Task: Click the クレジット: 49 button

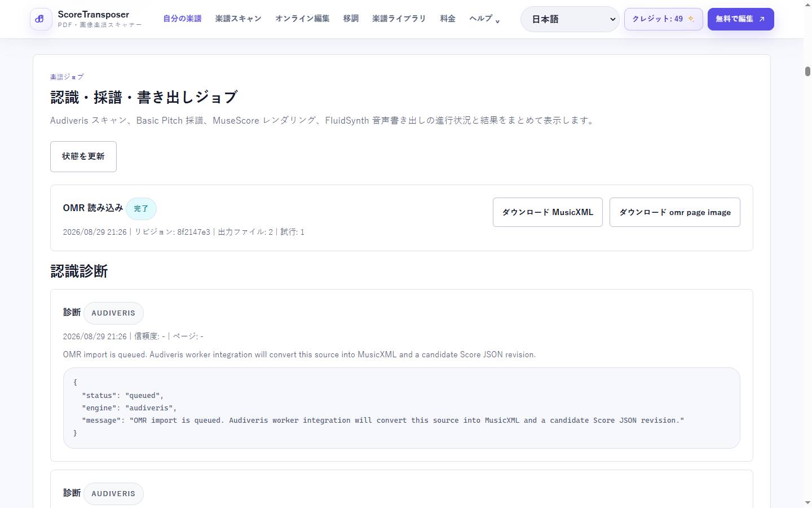Action: [x=663, y=19]
